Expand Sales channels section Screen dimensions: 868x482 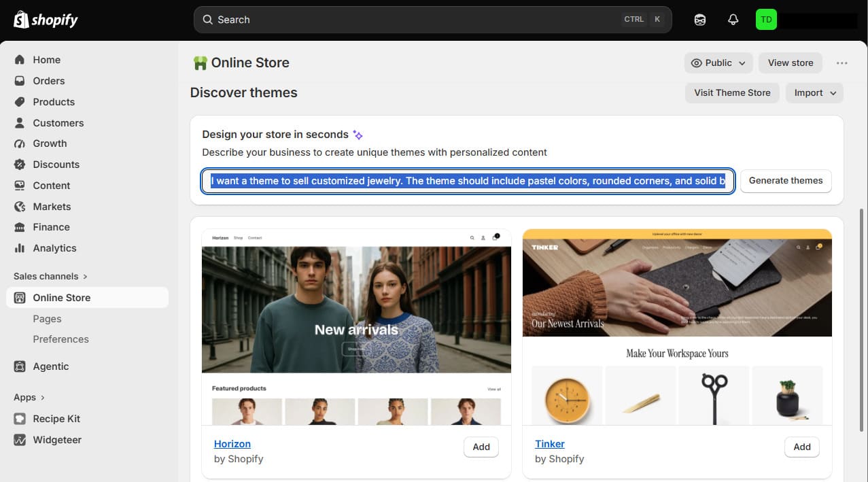51,276
